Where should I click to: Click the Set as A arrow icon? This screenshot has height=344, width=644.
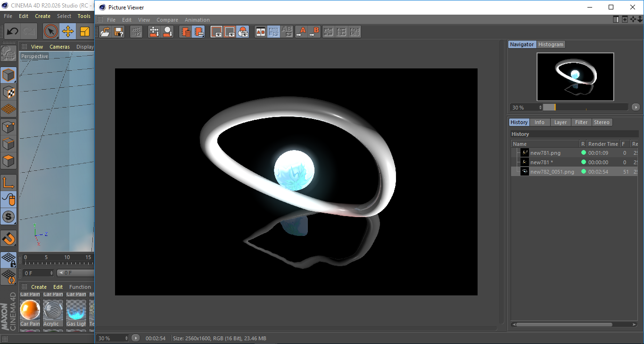coord(301,32)
